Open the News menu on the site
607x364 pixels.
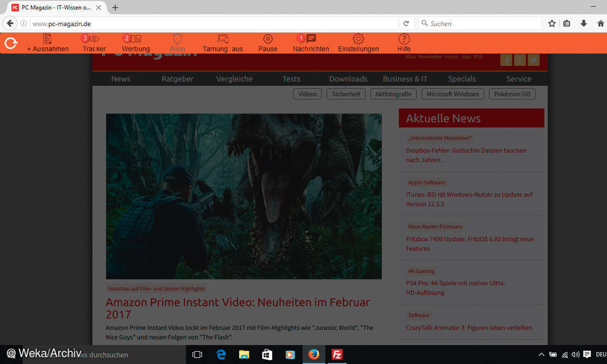pos(120,79)
